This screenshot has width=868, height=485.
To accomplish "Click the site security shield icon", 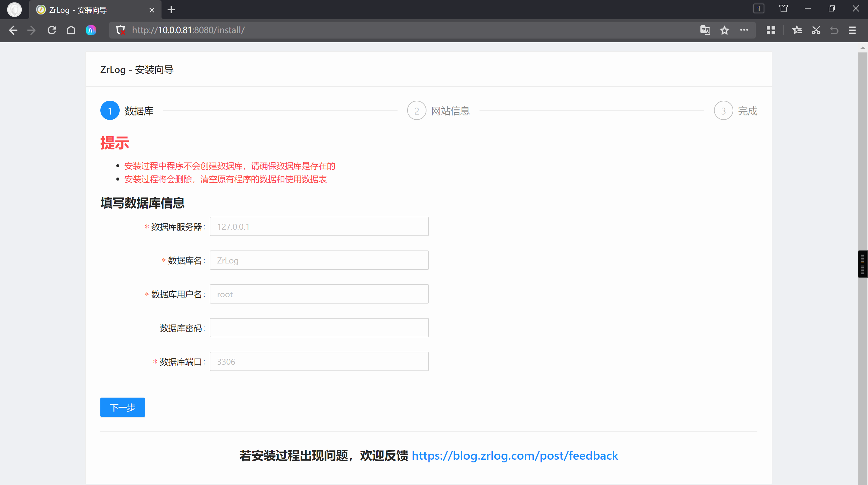I will pos(120,30).
